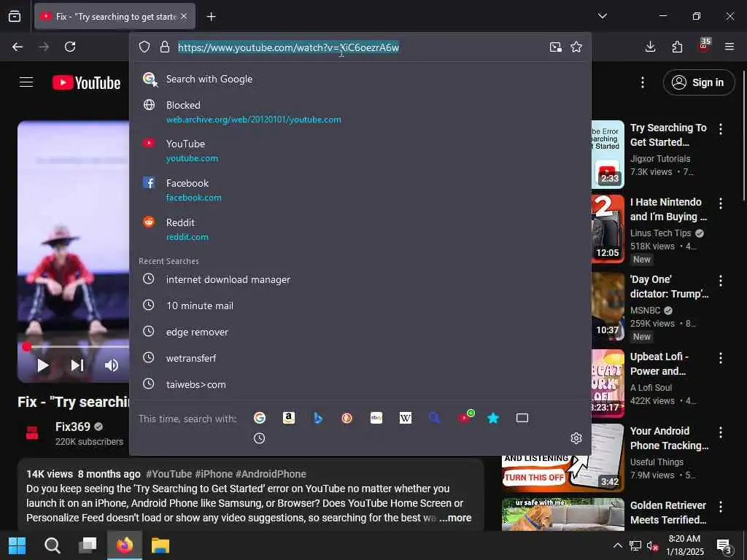Open options for 'I Hate Nintendo' video

click(720, 203)
